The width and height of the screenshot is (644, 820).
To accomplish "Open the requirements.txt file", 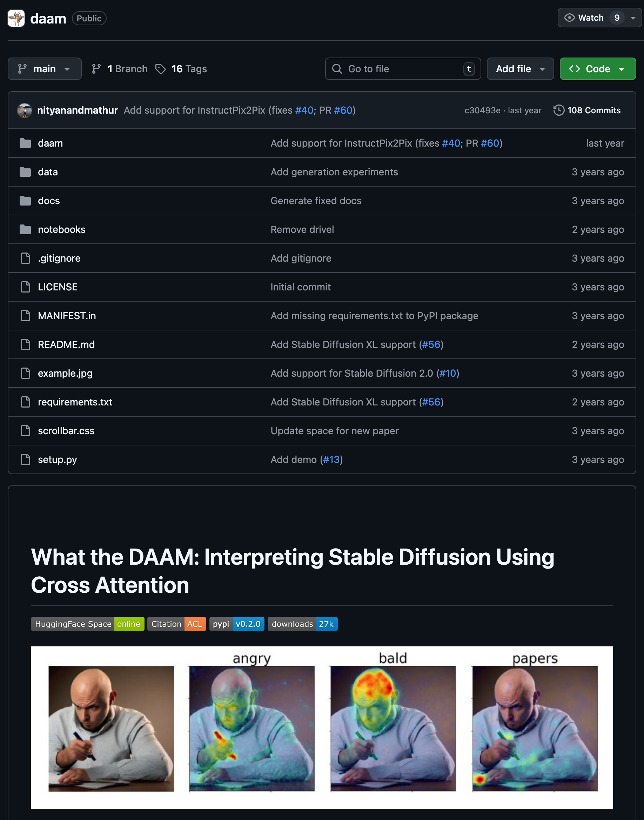I will (75, 402).
